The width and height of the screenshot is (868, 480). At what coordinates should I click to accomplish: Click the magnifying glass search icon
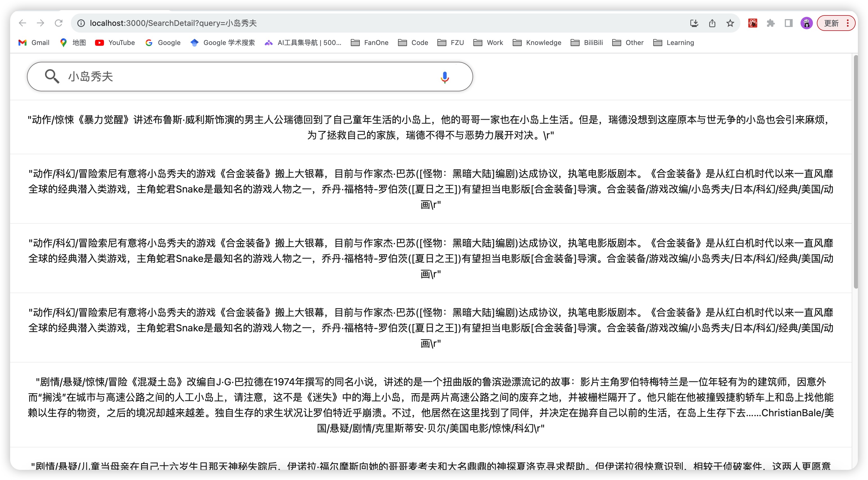tap(52, 76)
